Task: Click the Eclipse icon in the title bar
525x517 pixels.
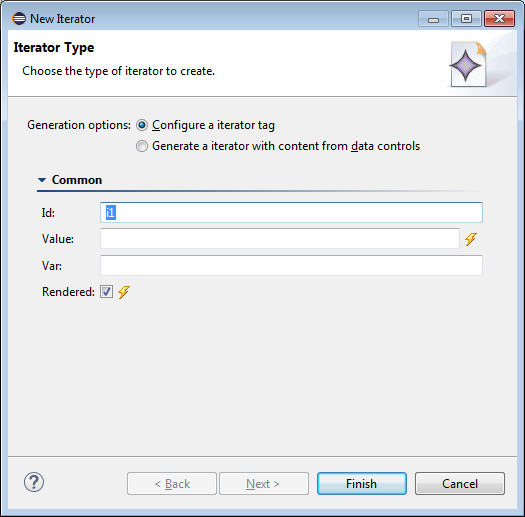Action: point(19,19)
